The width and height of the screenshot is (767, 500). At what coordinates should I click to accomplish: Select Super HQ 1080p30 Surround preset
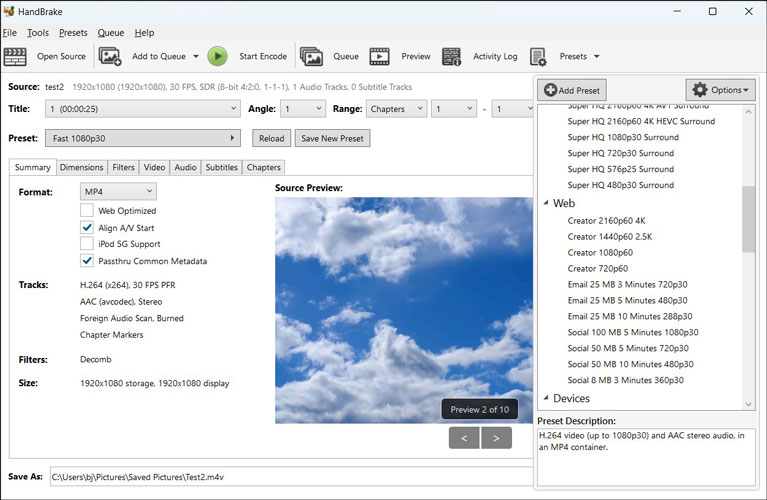point(623,137)
